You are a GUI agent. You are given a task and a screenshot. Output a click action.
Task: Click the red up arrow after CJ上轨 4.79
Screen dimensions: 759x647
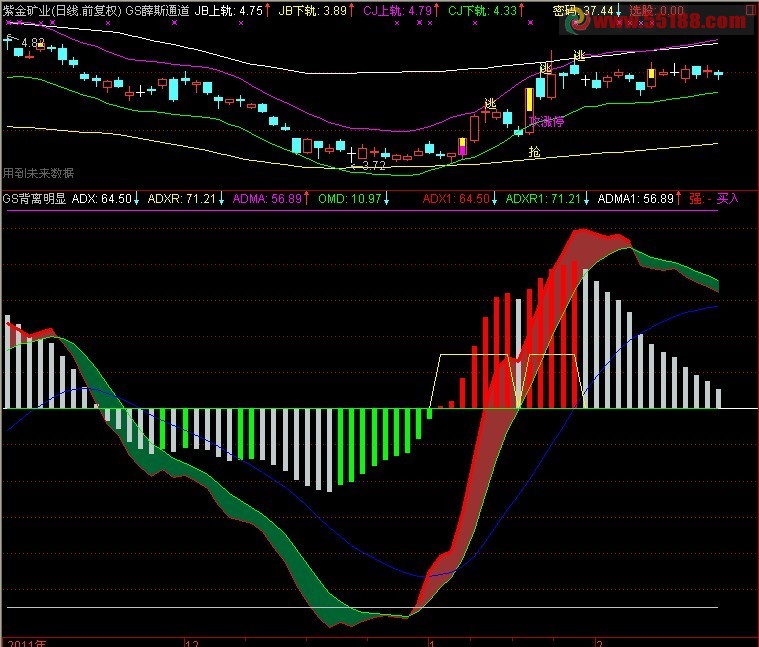tap(437, 10)
